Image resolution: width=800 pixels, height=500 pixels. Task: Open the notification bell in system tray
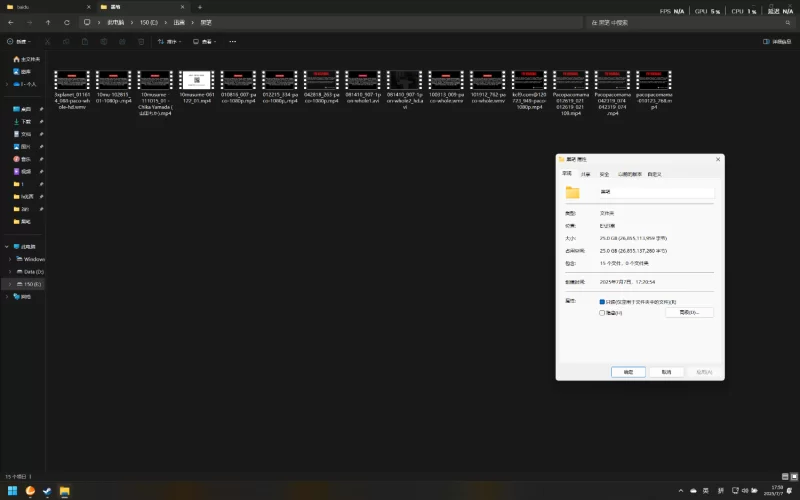pyautogui.click(x=789, y=491)
